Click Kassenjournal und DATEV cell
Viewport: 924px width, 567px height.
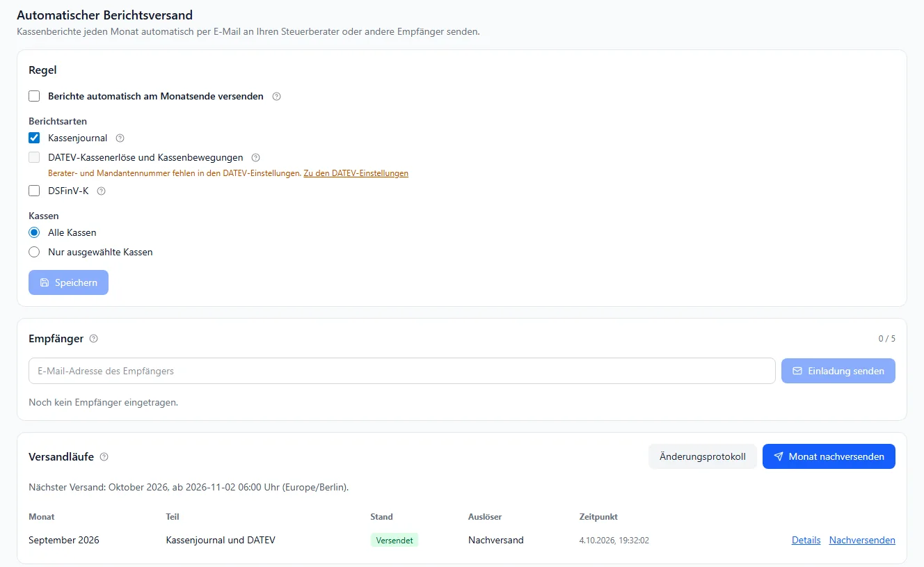[x=221, y=541]
